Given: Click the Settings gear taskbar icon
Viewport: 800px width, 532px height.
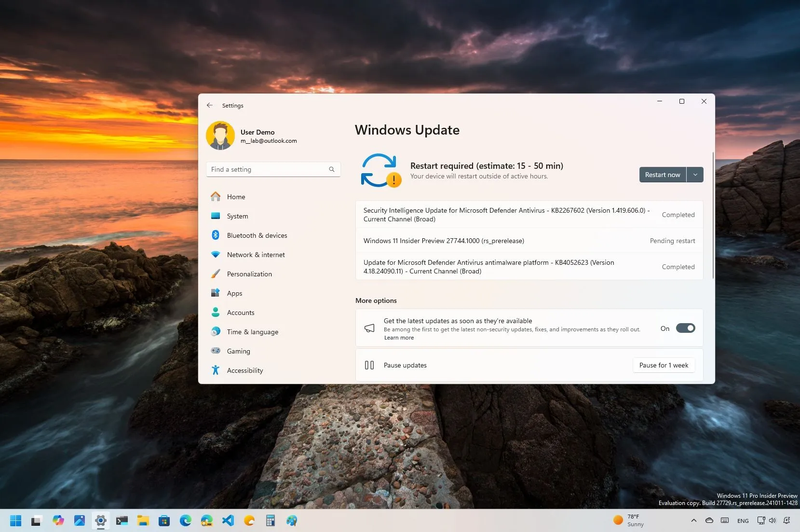Looking at the screenshot, I should [101, 520].
